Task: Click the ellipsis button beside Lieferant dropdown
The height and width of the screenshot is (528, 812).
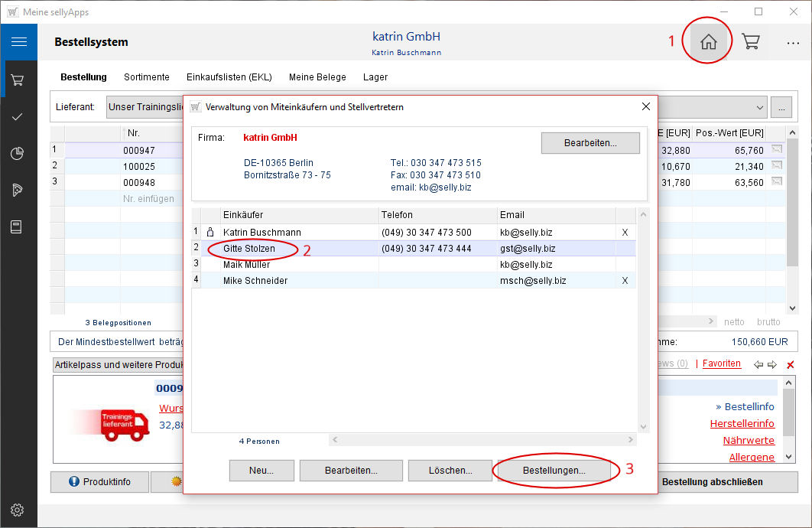Action: tap(781, 107)
